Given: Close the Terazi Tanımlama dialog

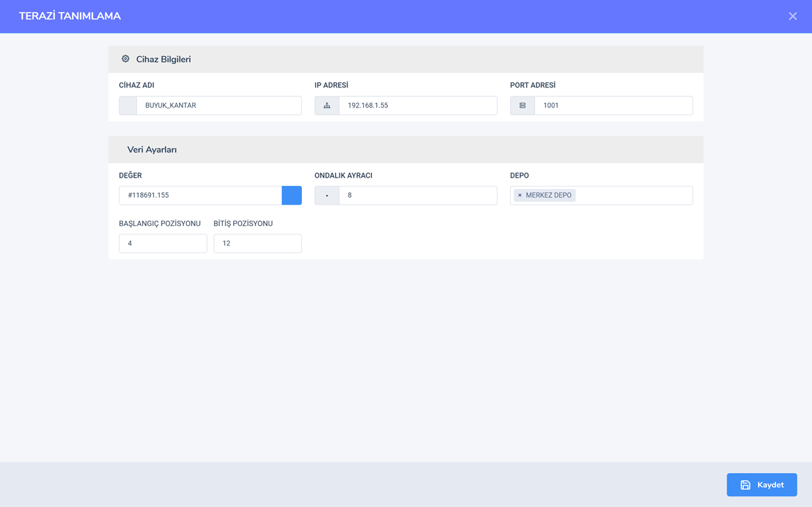Looking at the screenshot, I should point(793,16).
